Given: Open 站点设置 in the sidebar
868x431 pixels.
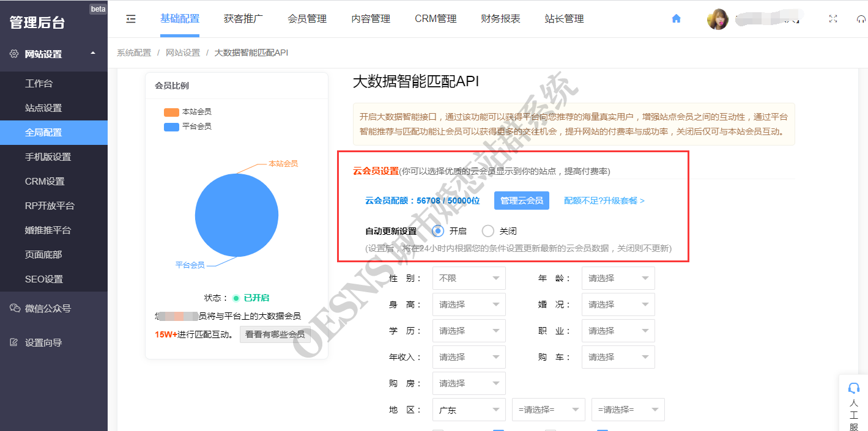Looking at the screenshot, I should [x=54, y=108].
